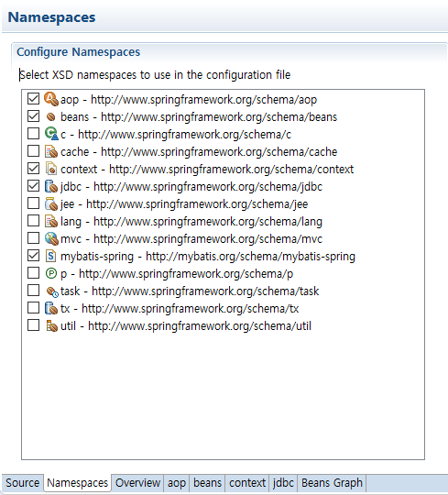Enable the task namespace checkbox

pyautogui.click(x=34, y=291)
